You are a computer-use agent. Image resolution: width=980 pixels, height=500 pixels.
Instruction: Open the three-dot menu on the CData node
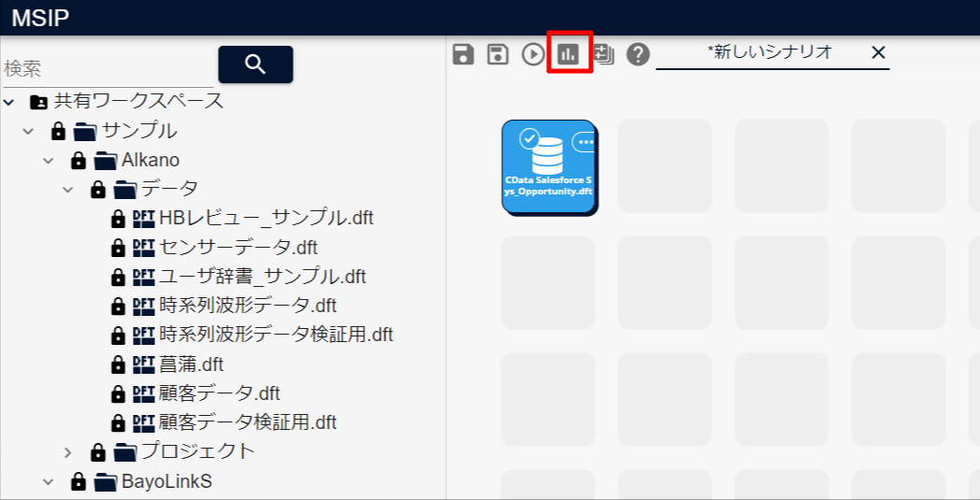tap(584, 142)
